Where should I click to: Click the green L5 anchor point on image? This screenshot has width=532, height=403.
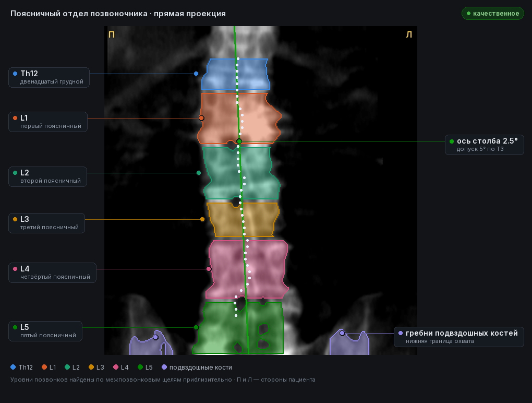point(196,327)
